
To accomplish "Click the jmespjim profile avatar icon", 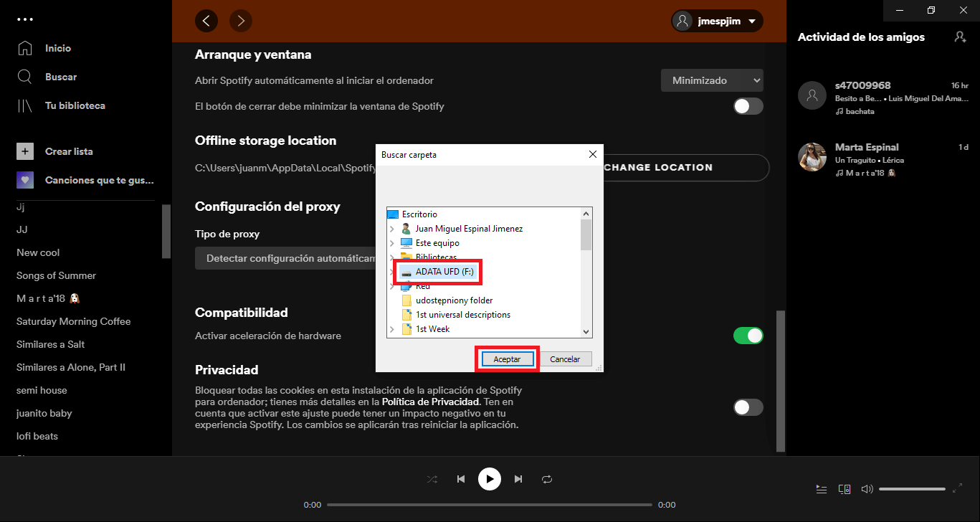I will point(682,21).
